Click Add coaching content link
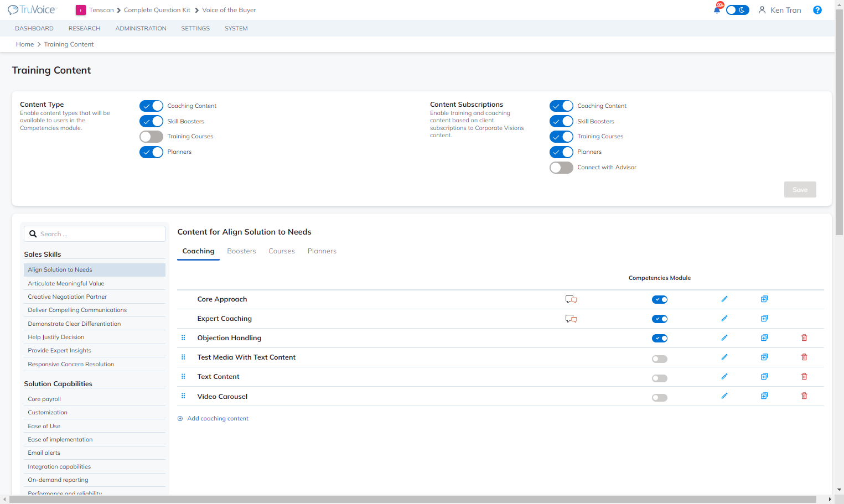This screenshot has width=844, height=504. (x=213, y=419)
